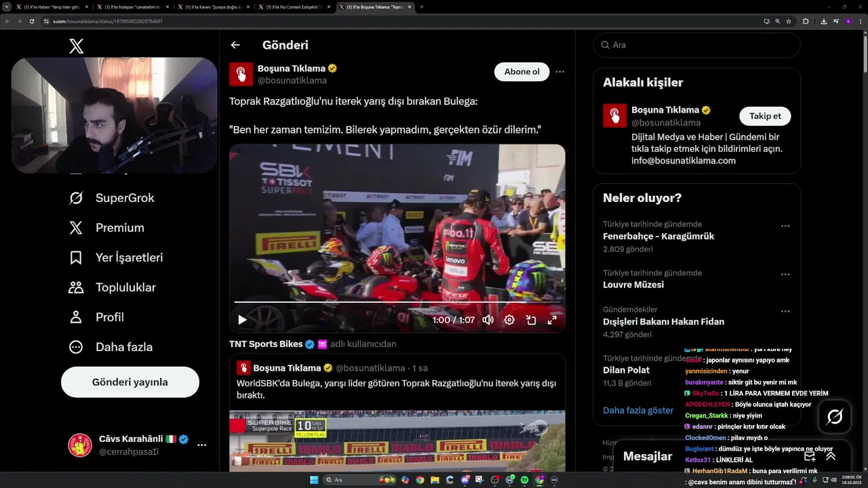The height and width of the screenshot is (488, 868).
Task: Open Boşuna Tıklama in Alakalı kişiler
Action: tap(665, 110)
